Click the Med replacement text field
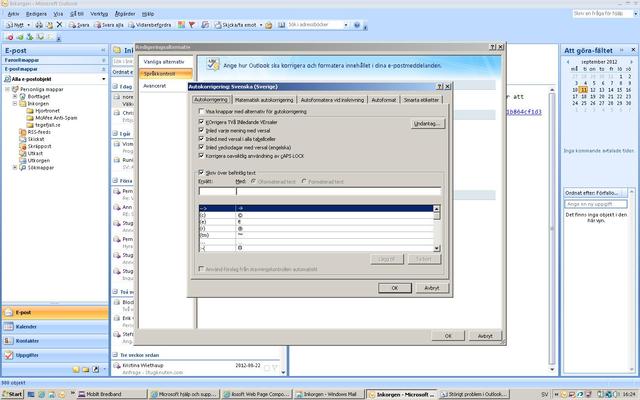The width and height of the screenshot is (640, 400). tap(339, 191)
